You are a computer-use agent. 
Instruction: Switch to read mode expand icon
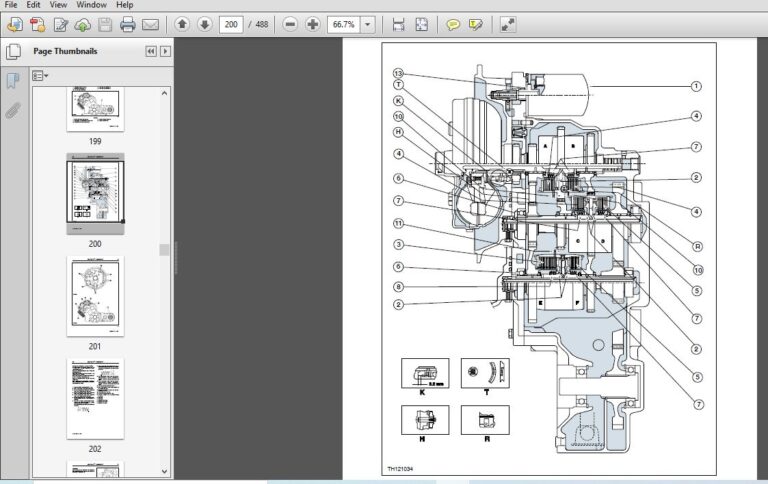(508, 24)
